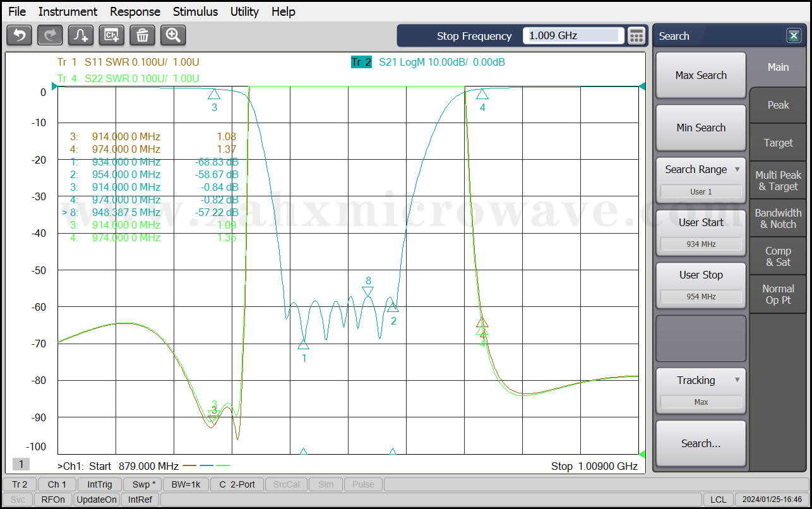Viewport: 812px width, 509px height.
Task: Click the Tr 2 status bar button
Action: coord(20,484)
